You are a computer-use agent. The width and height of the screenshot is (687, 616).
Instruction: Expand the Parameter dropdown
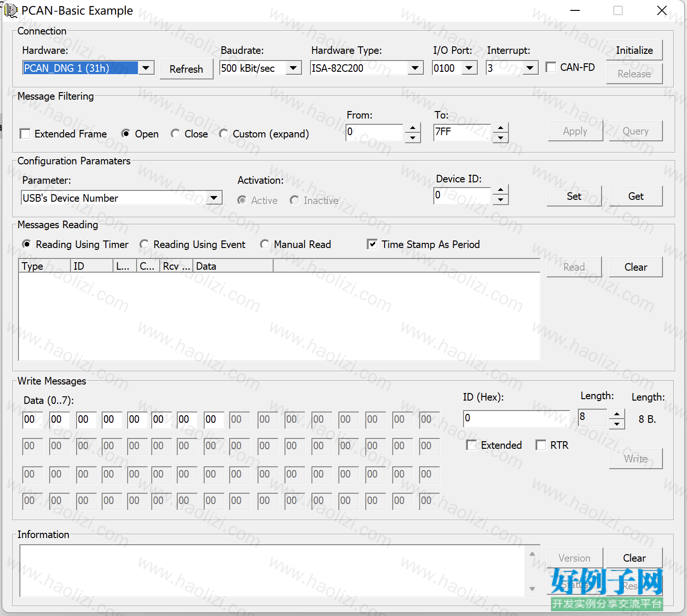point(215,197)
